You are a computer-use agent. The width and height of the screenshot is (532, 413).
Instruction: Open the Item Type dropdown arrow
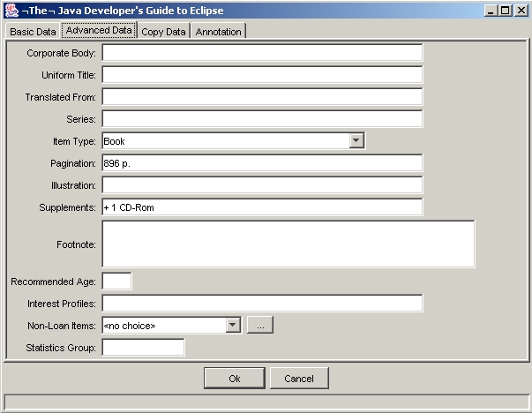356,140
